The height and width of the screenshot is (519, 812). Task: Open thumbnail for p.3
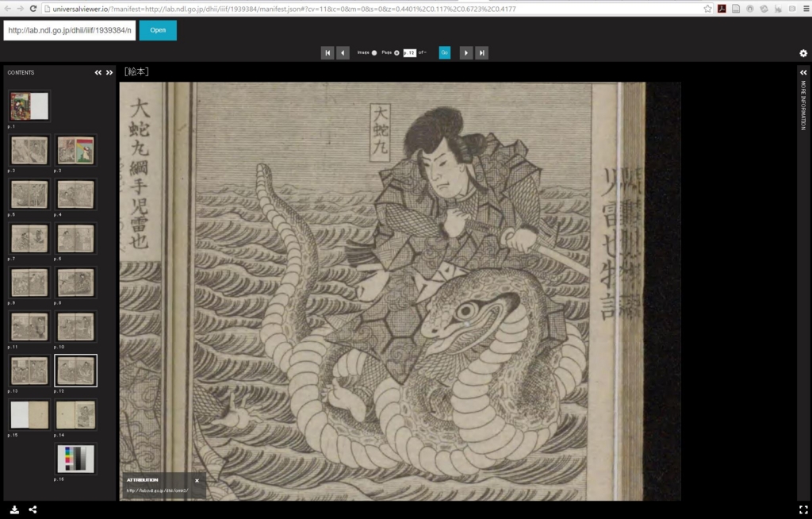[29, 150]
